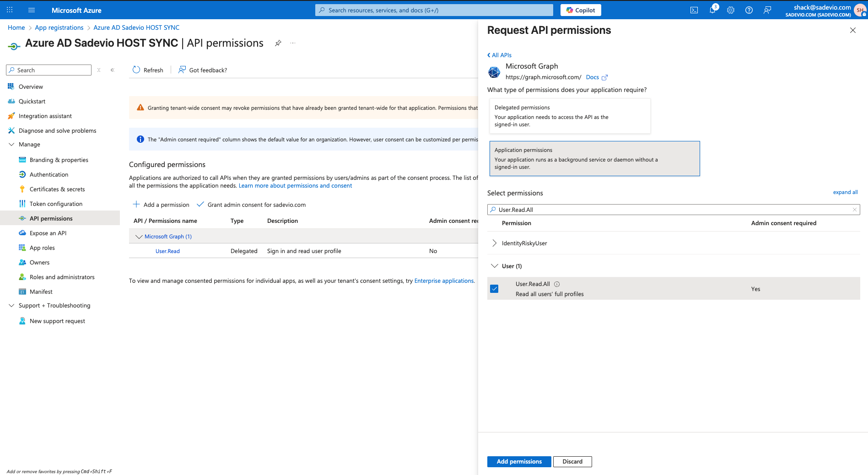Open the notifications bell icon

click(712, 10)
